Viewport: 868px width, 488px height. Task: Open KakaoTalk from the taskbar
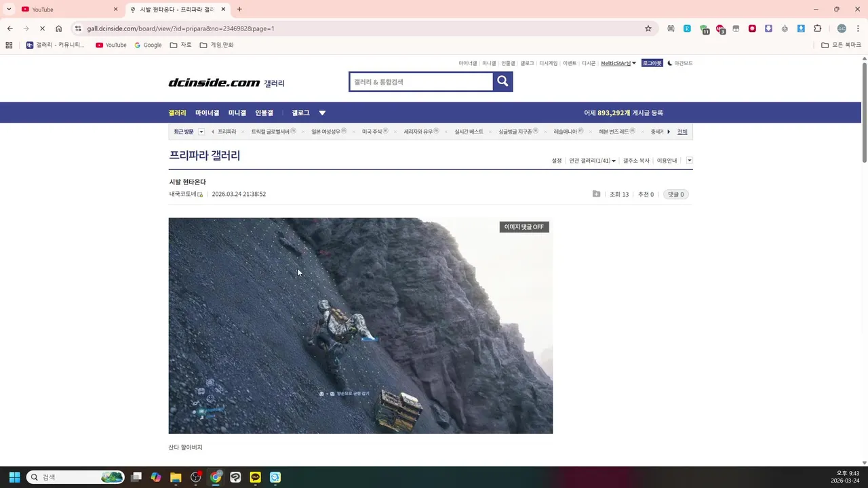255,477
